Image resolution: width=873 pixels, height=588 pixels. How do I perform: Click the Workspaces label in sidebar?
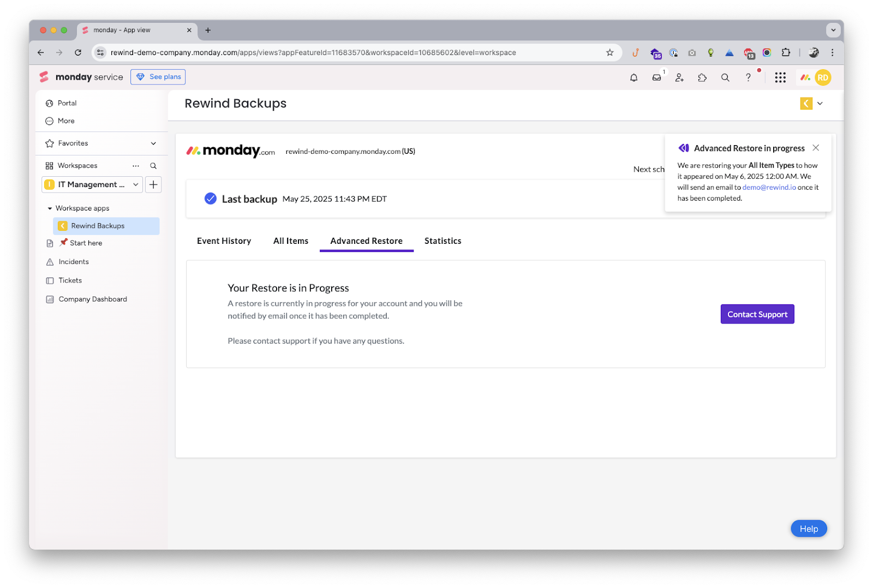pyautogui.click(x=77, y=166)
